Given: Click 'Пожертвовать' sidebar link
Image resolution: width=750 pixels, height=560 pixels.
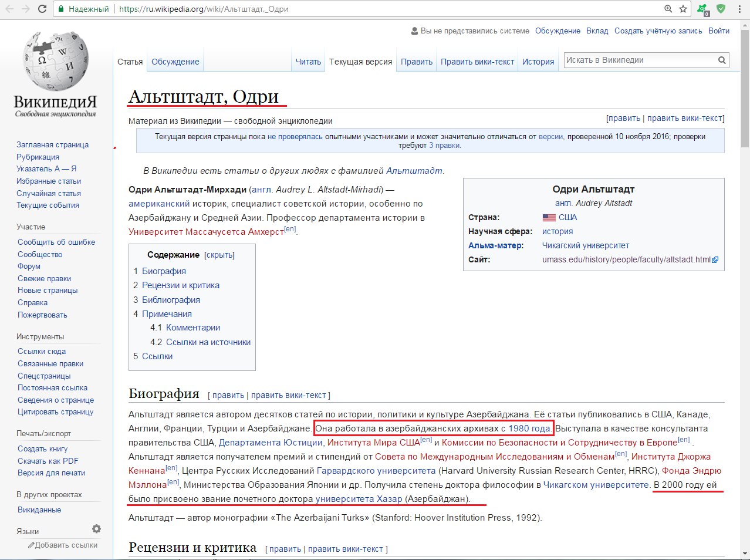Looking at the screenshot, I should [x=42, y=315].
